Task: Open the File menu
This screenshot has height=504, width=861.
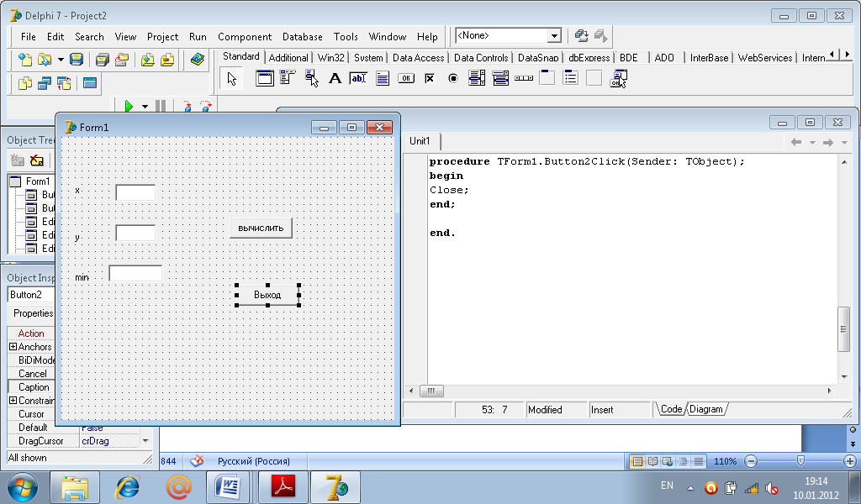Action: (x=28, y=37)
